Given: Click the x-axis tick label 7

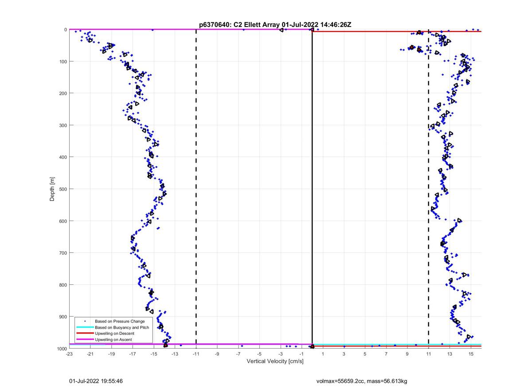Looking at the screenshot, I should 386,354.
